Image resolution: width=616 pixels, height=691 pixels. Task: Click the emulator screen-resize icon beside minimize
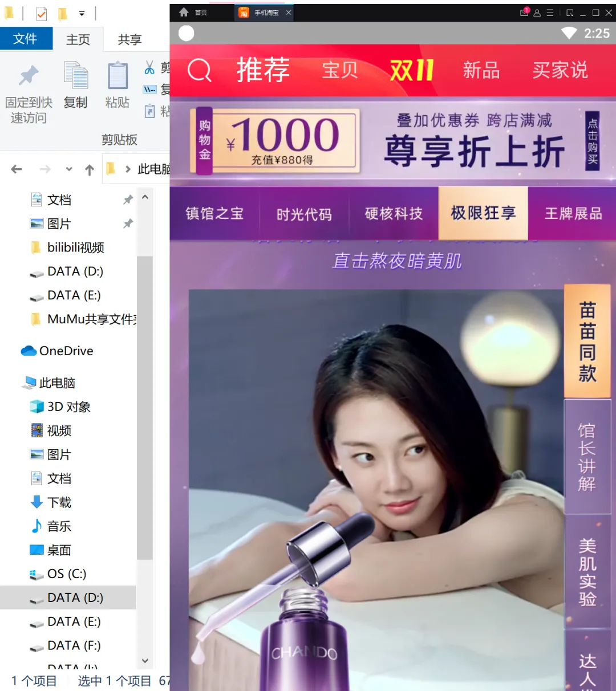(x=570, y=13)
